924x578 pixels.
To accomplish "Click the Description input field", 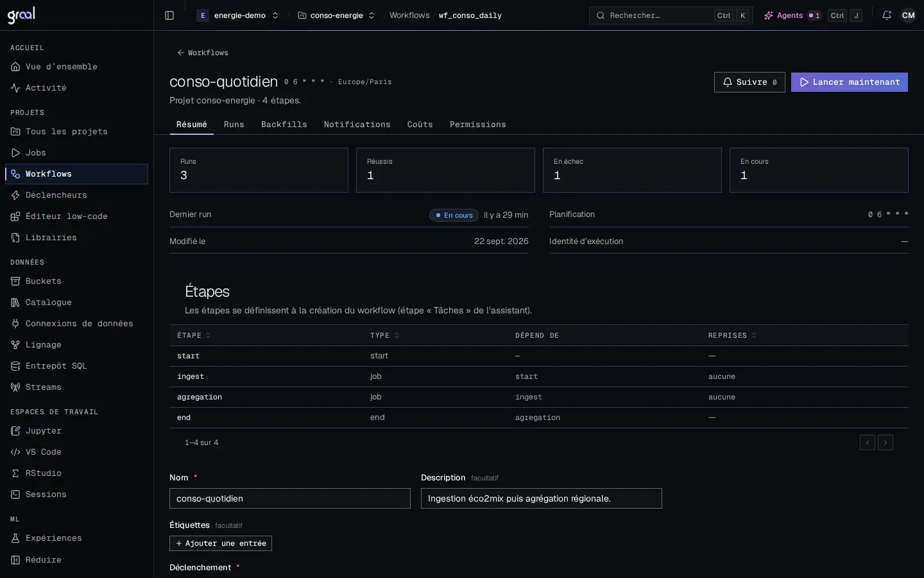I will tap(542, 498).
